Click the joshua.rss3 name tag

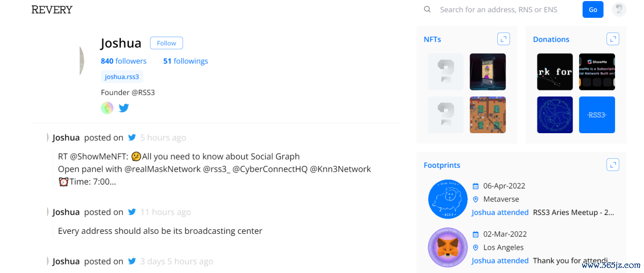[x=122, y=77]
